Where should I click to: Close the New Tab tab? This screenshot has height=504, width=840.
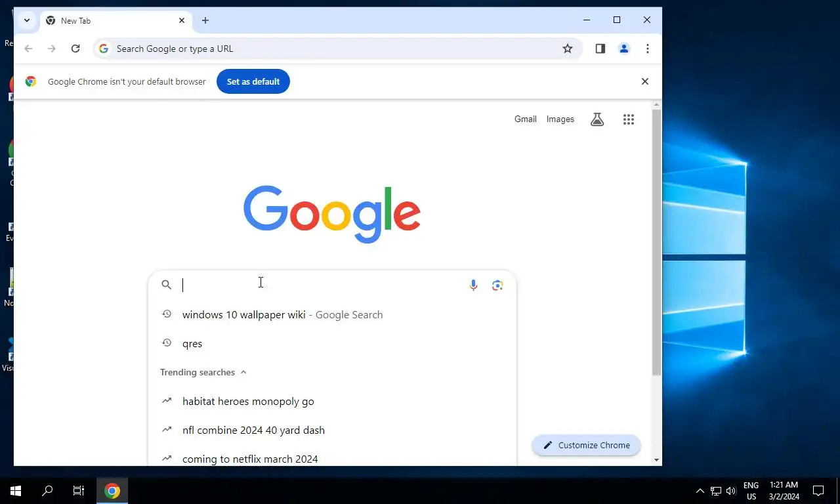click(x=182, y=20)
